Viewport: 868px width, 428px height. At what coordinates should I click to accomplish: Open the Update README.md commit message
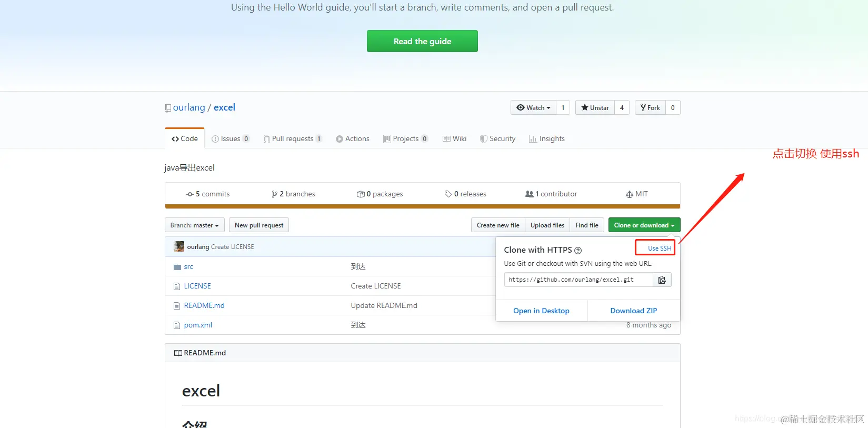tap(384, 305)
